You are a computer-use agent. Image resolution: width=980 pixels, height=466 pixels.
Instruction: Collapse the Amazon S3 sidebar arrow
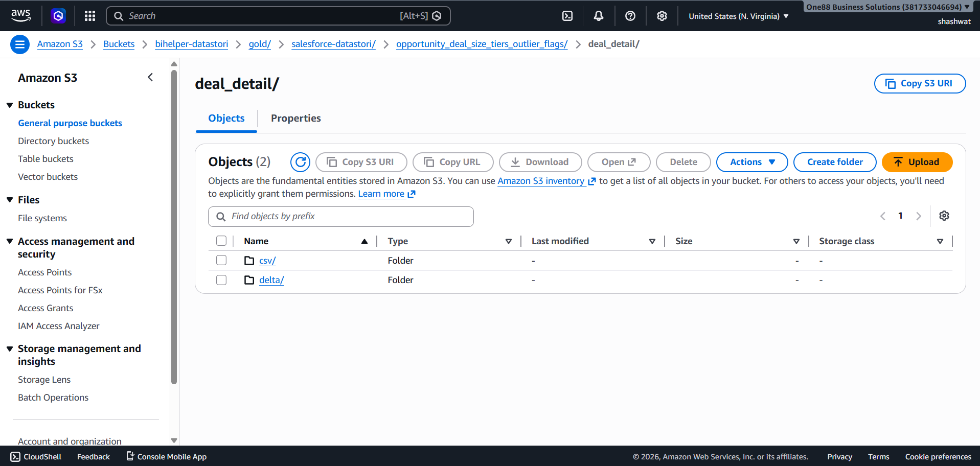pos(150,77)
